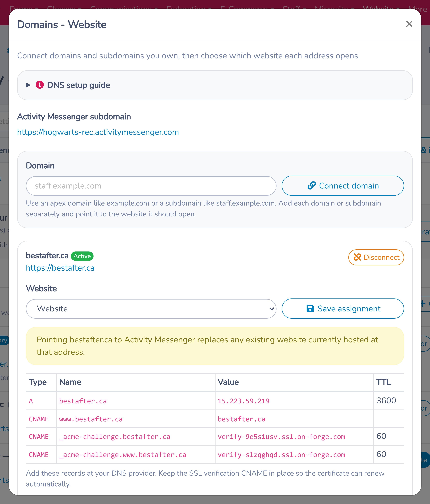Click the broken-link icon in Disconnect
Screen dimensions: 430x504
[357, 257]
